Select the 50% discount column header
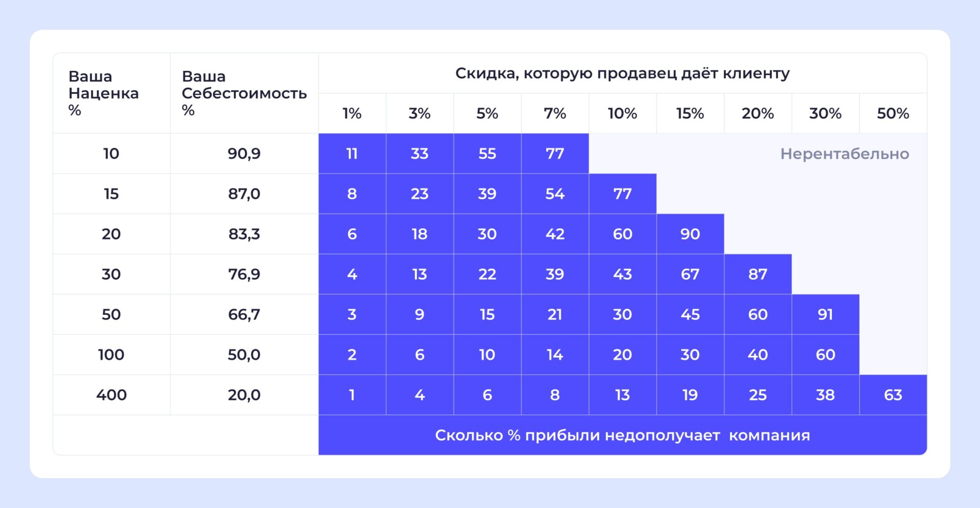 coord(893,113)
